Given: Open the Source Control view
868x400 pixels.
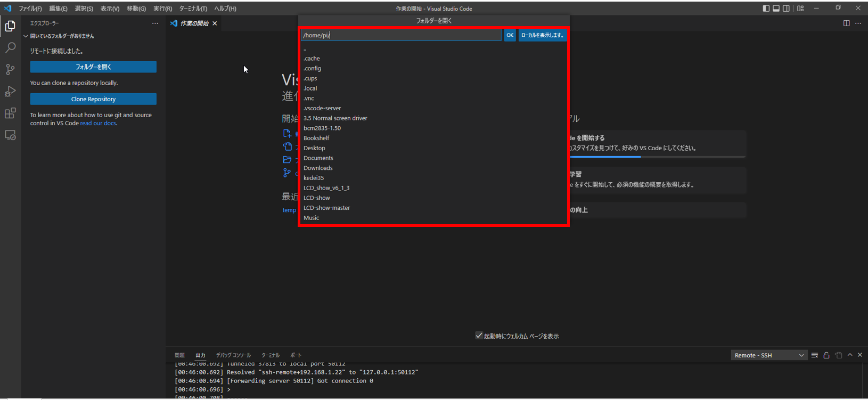Looking at the screenshot, I should tap(10, 70).
